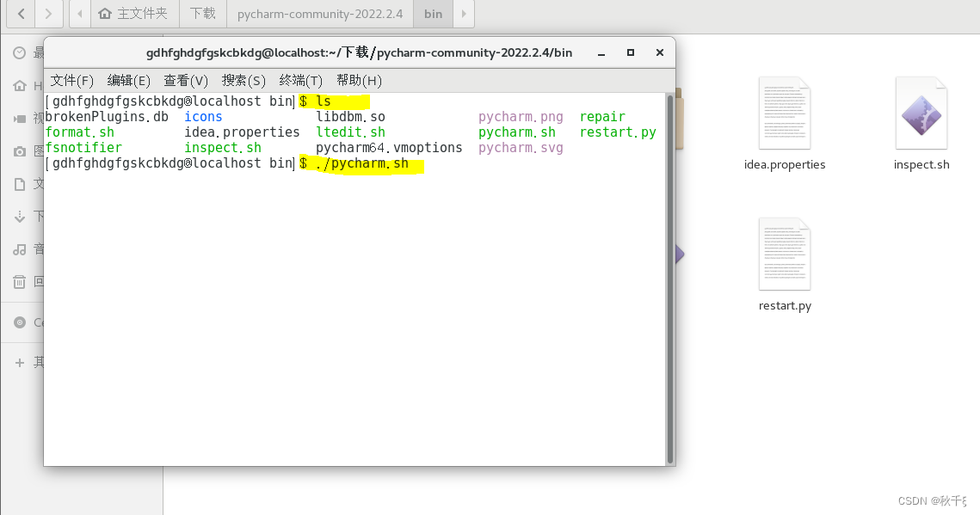Open terminal 终端(T) menu
The height and width of the screenshot is (515, 980).
[300, 81]
